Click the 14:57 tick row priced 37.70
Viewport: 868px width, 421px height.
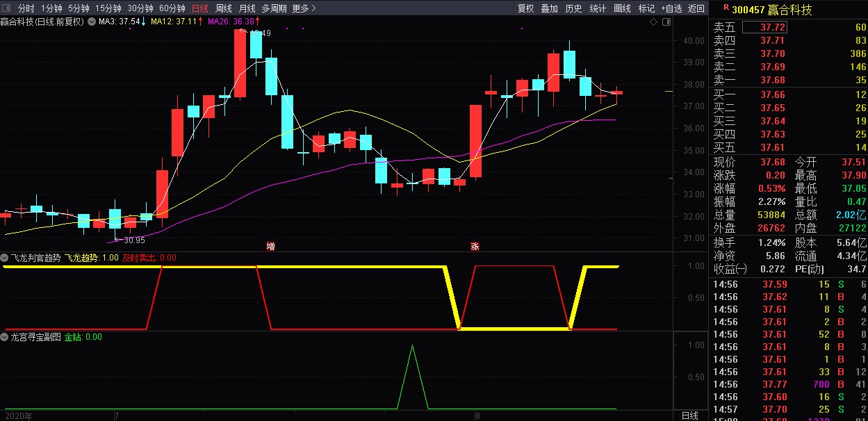pos(788,409)
